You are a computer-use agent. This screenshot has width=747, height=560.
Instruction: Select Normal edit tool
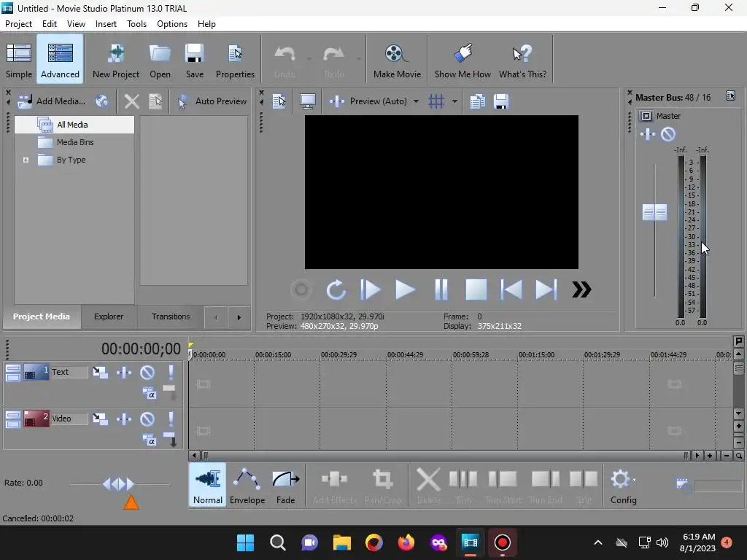(207, 485)
